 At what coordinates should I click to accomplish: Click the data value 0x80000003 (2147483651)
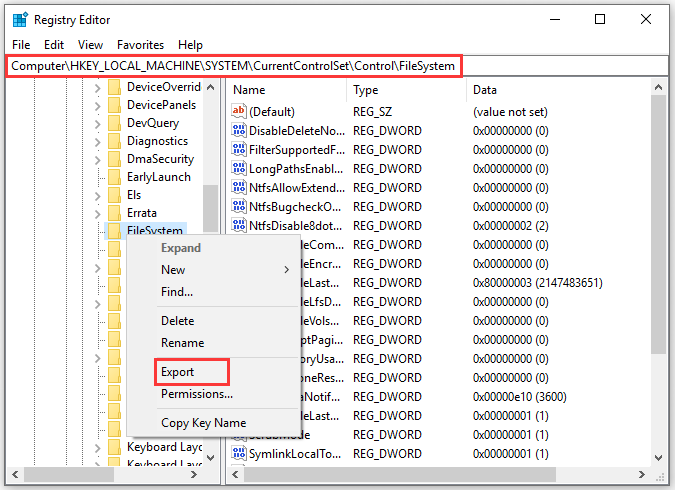(537, 282)
